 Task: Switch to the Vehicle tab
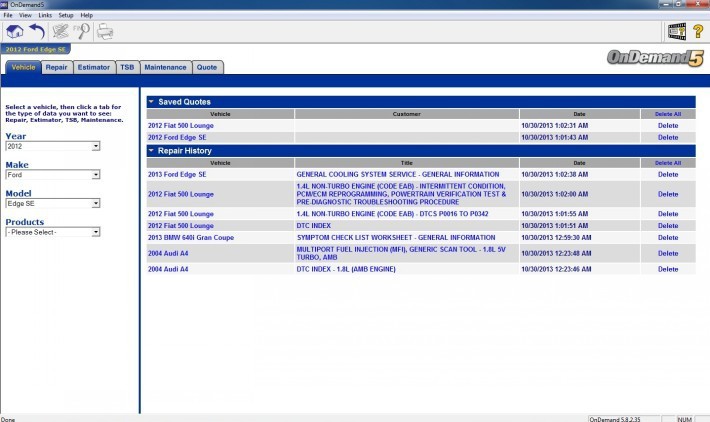coord(23,67)
